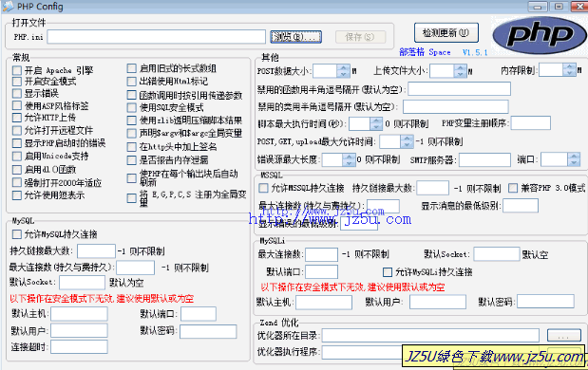Click MySQL 默认Socket field
The image size is (588, 370).
coord(82,283)
